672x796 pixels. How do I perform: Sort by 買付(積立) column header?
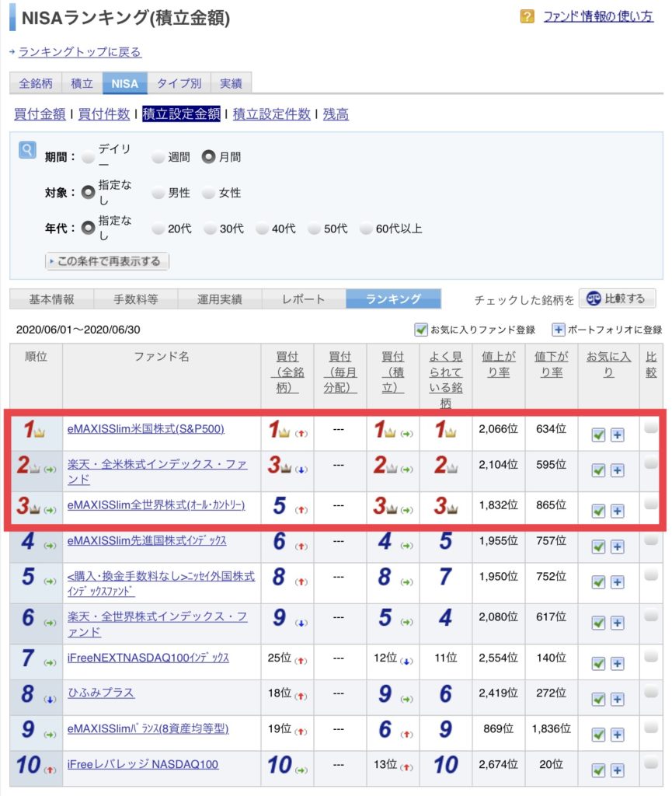pos(392,372)
